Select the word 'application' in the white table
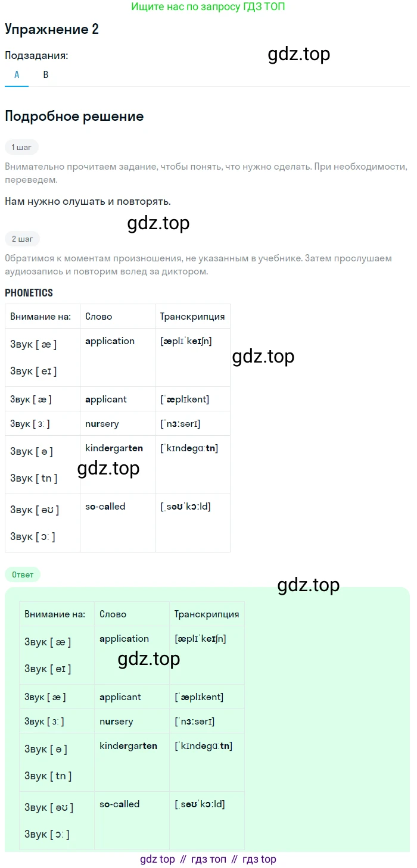The width and height of the screenshot is (417, 868). pos(110,341)
